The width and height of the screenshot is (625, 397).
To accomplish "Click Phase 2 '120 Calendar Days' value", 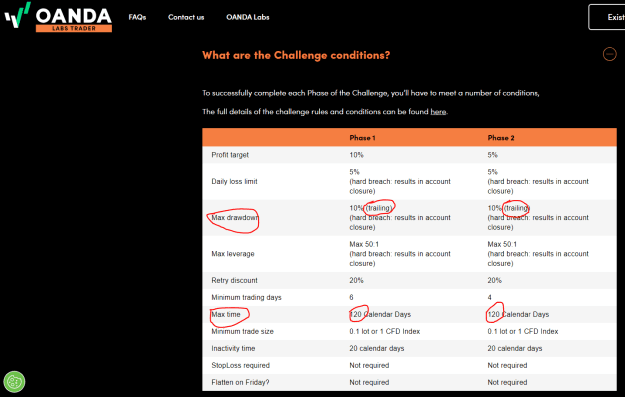I will [518, 314].
